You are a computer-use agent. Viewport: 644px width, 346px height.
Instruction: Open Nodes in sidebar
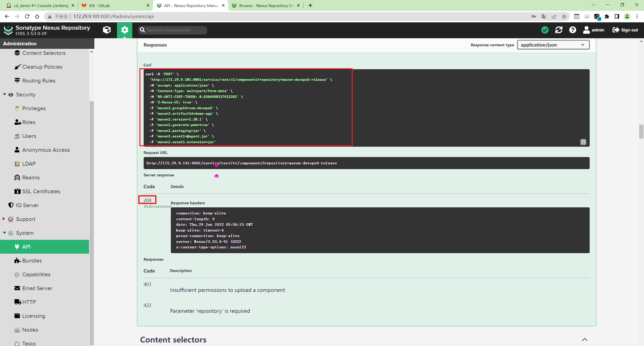pos(30,330)
